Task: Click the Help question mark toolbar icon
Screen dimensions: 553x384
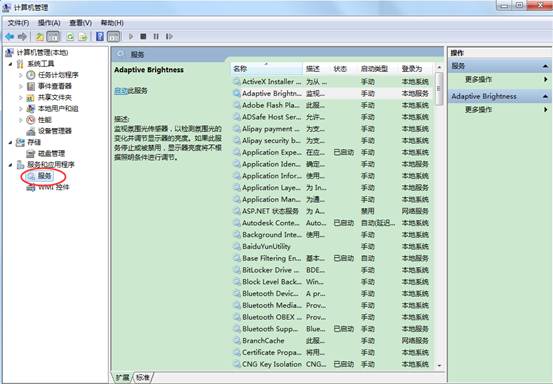Action: tap(100, 36)
